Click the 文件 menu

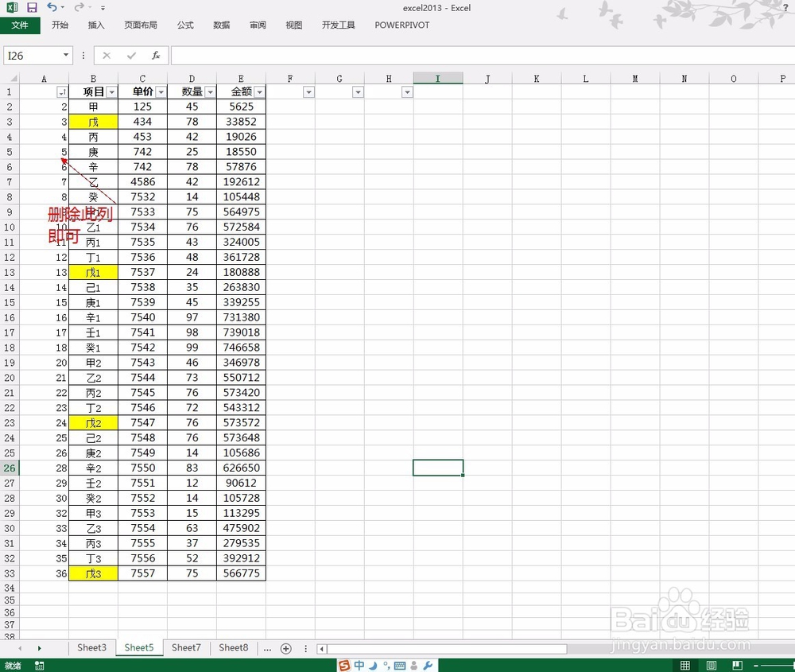coord(21,25)
